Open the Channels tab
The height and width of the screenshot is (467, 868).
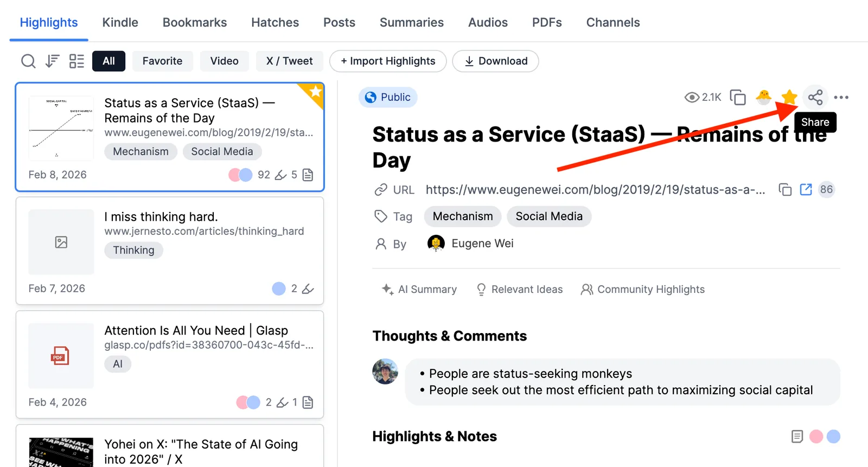613,22
